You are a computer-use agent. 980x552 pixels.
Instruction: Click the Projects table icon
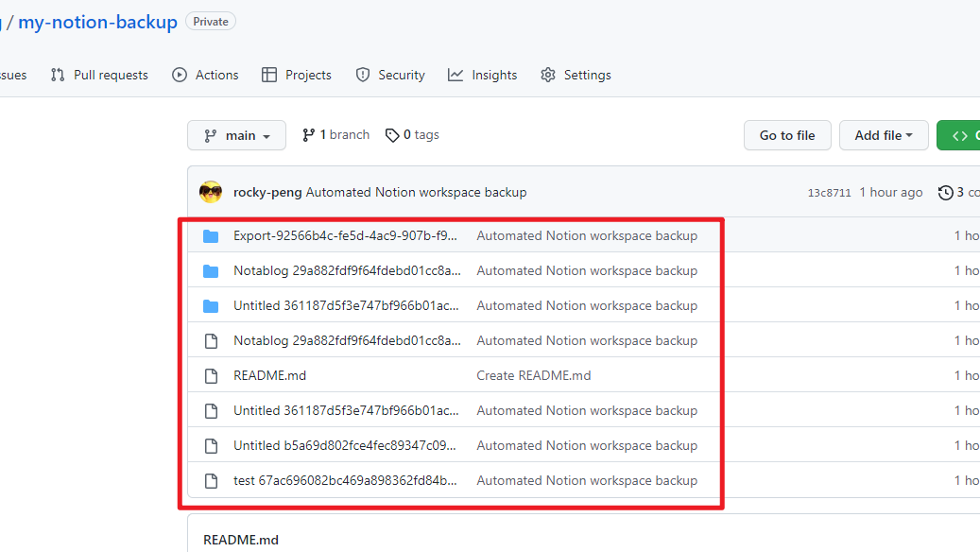[x=269, y=75]
